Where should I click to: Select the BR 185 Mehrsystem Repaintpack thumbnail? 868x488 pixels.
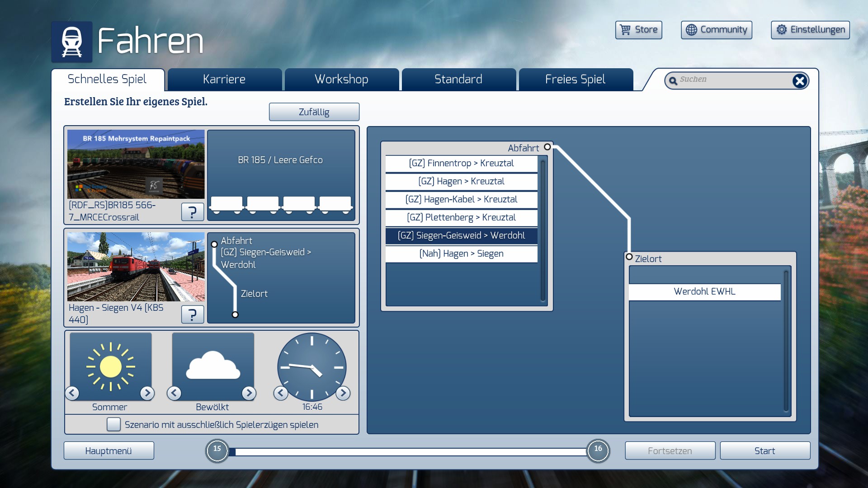[x=136, y=164]
